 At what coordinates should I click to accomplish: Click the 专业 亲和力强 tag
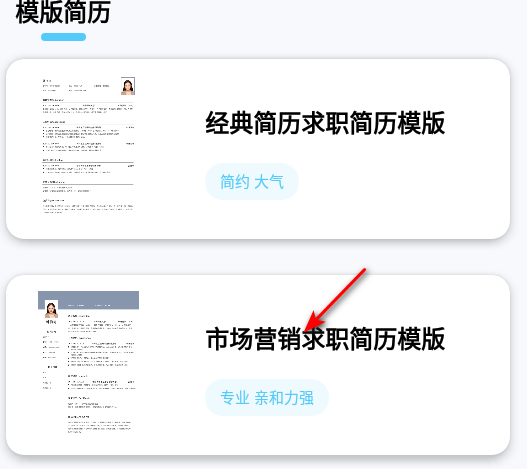click(x=267, y=397)
